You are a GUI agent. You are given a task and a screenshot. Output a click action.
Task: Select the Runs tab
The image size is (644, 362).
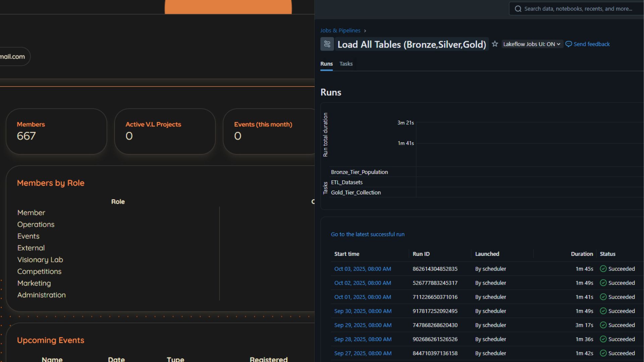(x=326, y=64)
